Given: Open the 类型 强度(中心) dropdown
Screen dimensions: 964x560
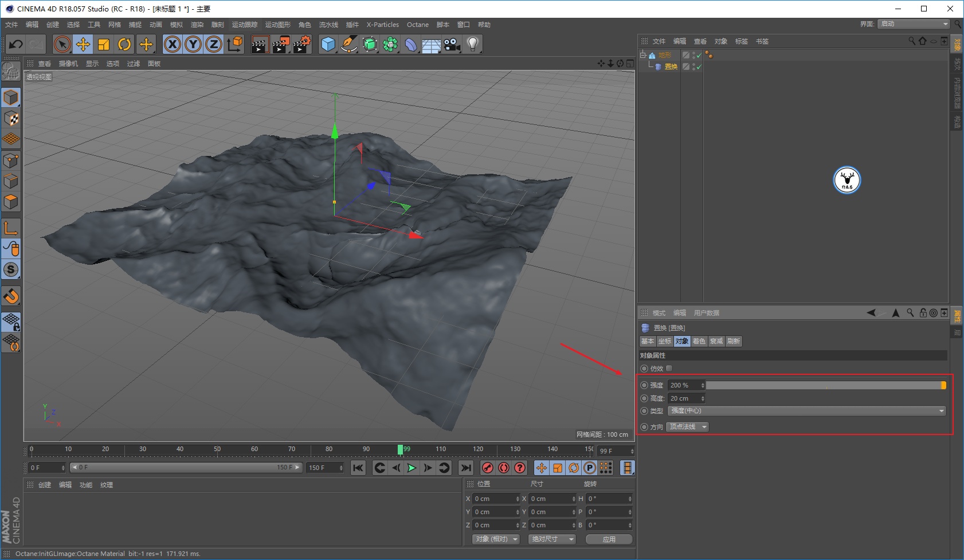Looking at the screenshot, I should pos(807,411).
